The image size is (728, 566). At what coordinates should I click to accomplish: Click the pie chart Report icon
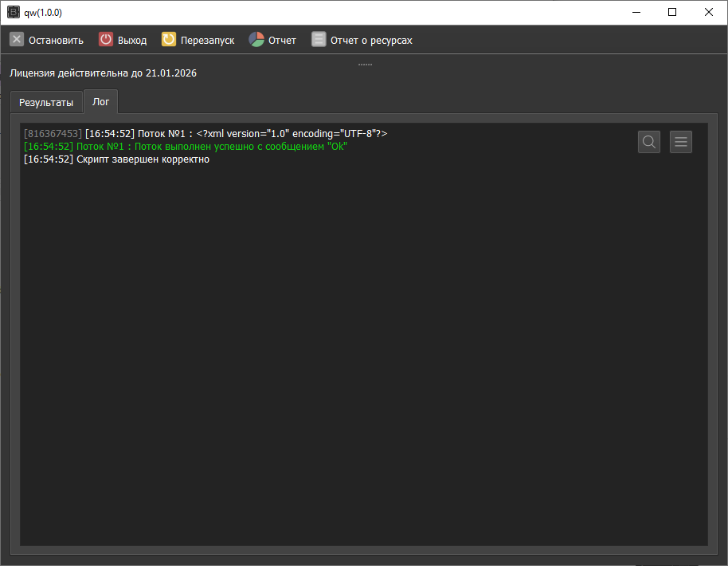(x=256, y=40)
